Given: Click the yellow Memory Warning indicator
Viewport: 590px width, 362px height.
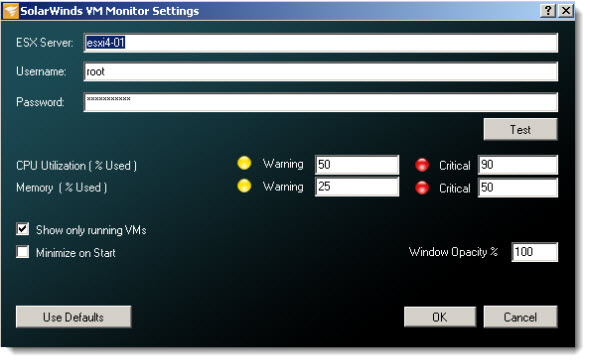Looking at the screenshot, I should pyautogui.click(x=244, y=186).
